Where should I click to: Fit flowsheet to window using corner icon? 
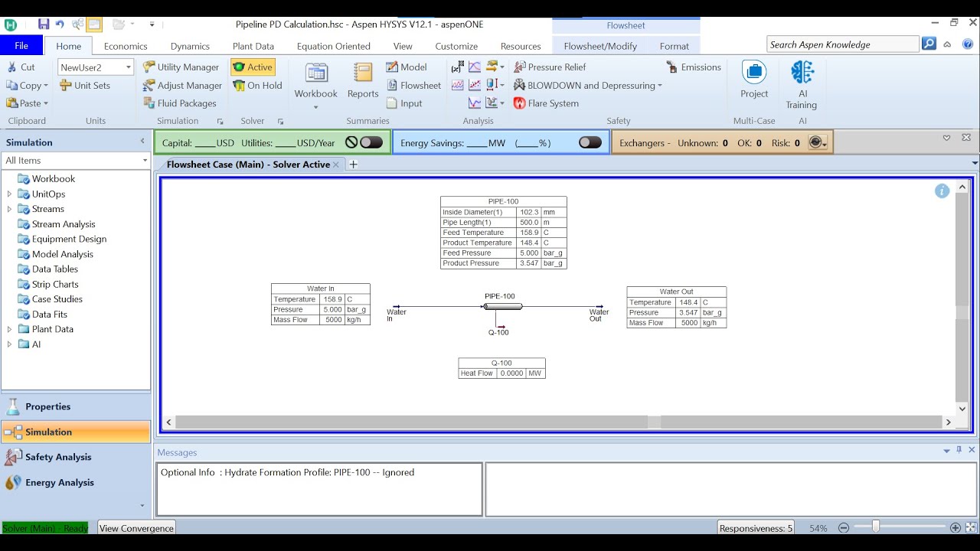point(970,528)
